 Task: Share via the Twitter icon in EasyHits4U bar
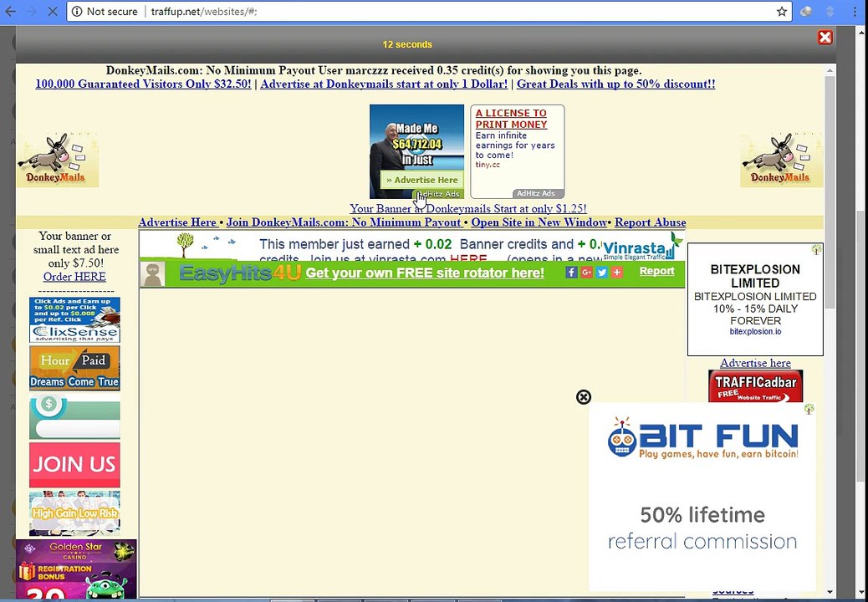tap(602, 273)
